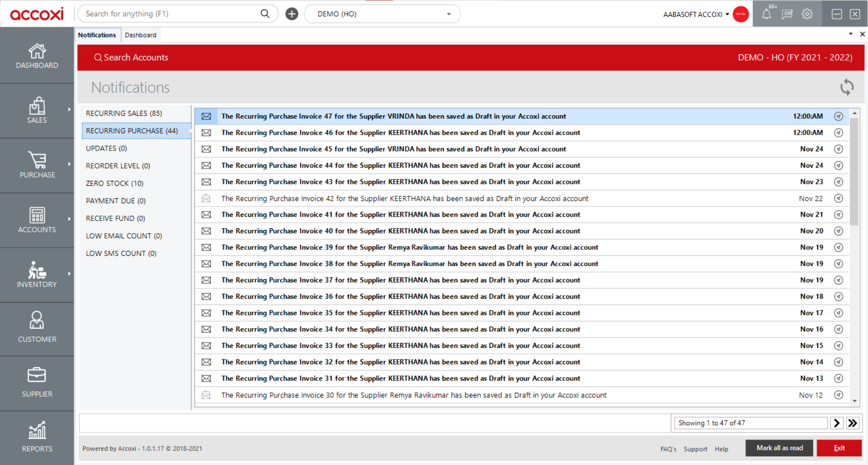Image resolution: width=868 pixels, height=465 pixels.
Task: Click the search magnifier icon
Action: point(265,14)
